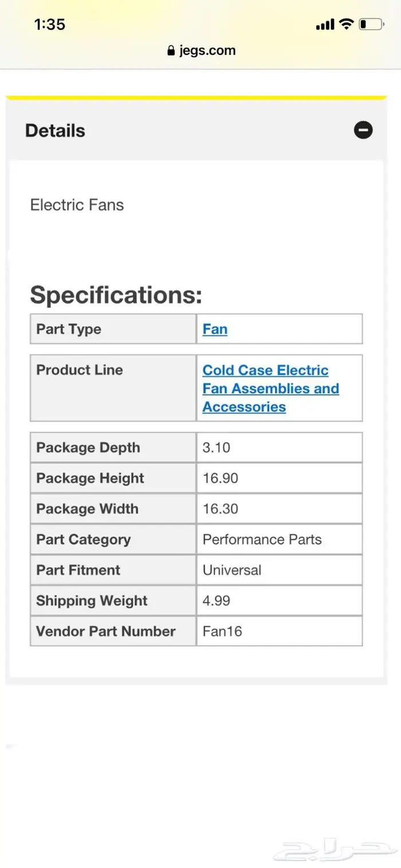
Task: Open Cold Case Electric Fan Assemblies link
Action: point(271,388)
